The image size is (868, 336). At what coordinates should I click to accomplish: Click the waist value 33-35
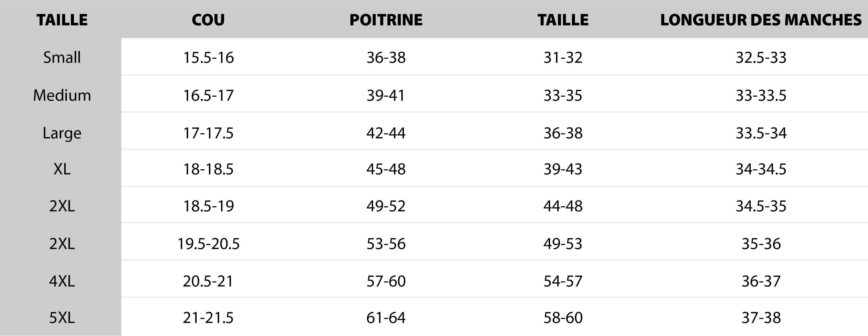(x=563, y=96)
